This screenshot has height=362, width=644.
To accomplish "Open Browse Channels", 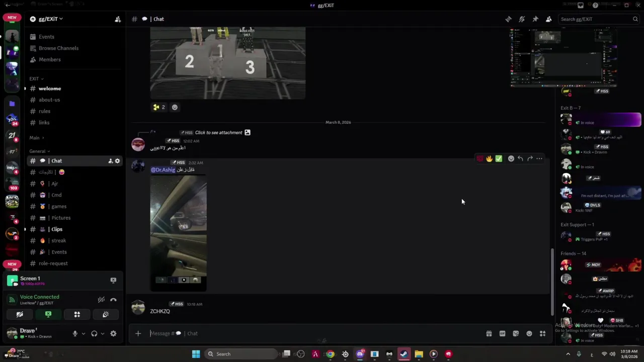I will 58,48.
